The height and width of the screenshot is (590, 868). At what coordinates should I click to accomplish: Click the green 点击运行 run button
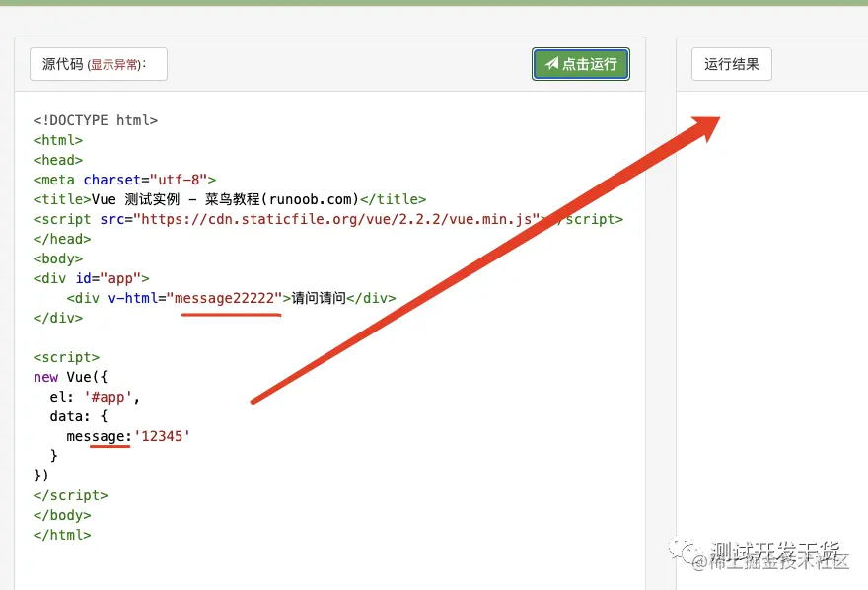[x=581, y=64]
